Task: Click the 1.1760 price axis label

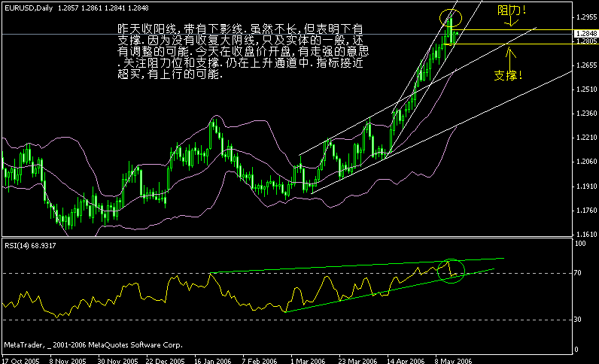Action: click(585, 211)
